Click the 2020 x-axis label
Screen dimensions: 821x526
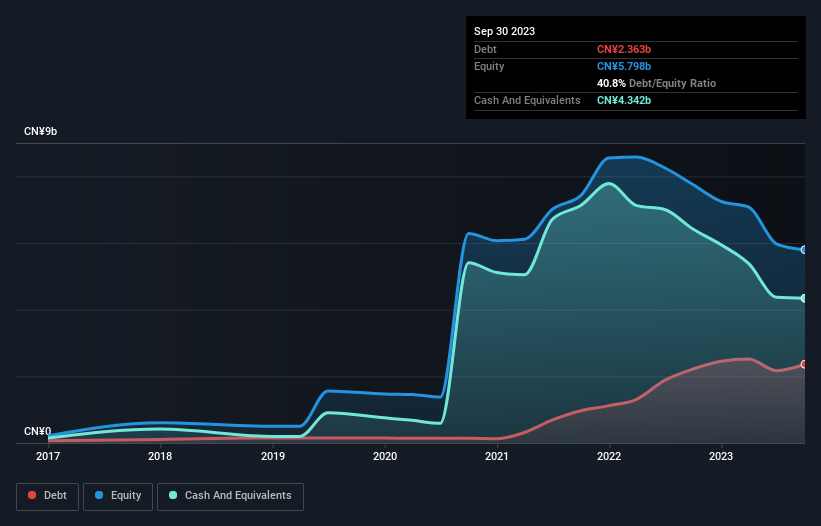tap(385, 456)
